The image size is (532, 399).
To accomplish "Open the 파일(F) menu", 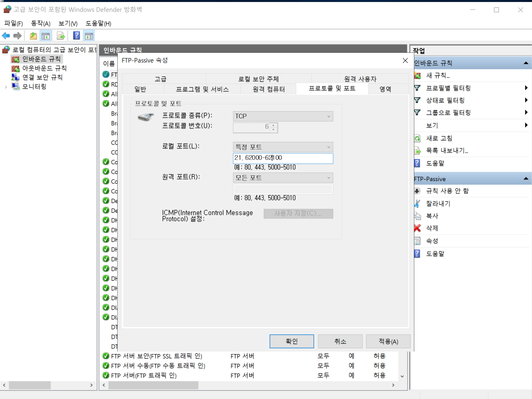I will [x=13, y=23].
